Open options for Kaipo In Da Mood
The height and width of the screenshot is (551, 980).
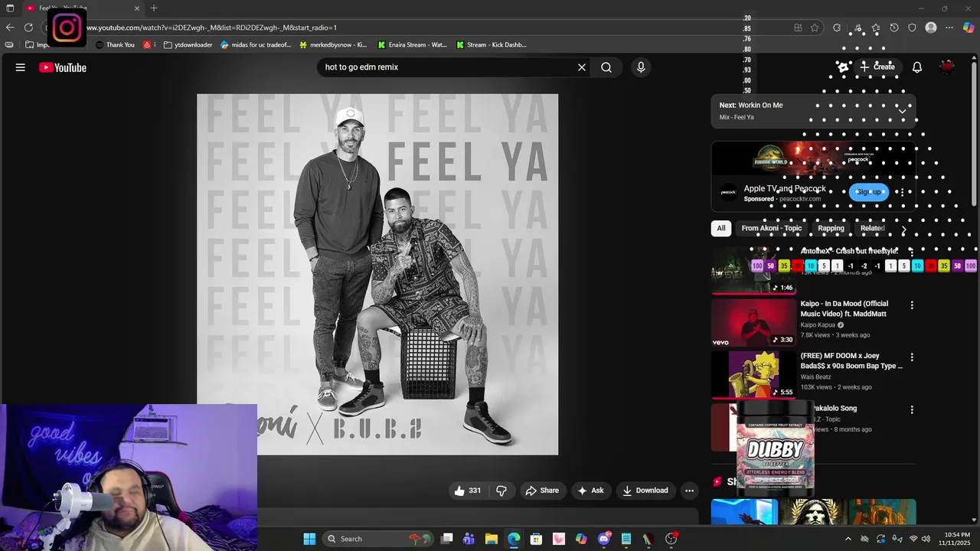point(911,305)
